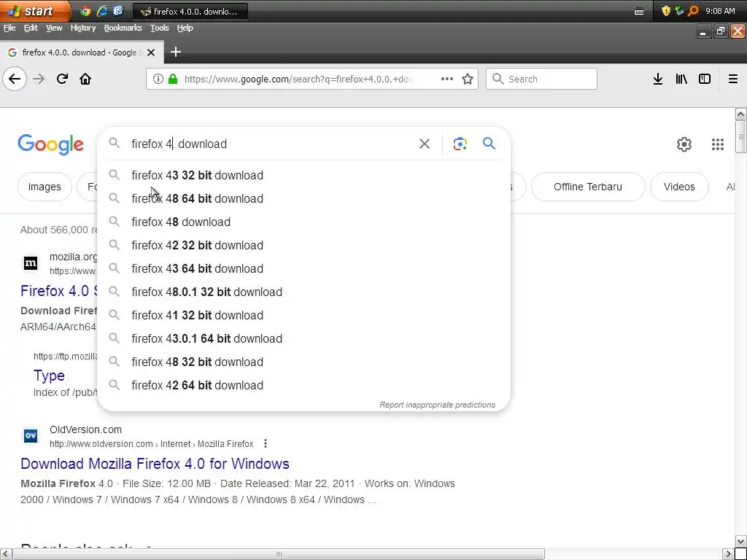Image resolution: width=747 pixels, height=560 pixels.
Task: Open the Tools menu
Action: tap(160, 28)
